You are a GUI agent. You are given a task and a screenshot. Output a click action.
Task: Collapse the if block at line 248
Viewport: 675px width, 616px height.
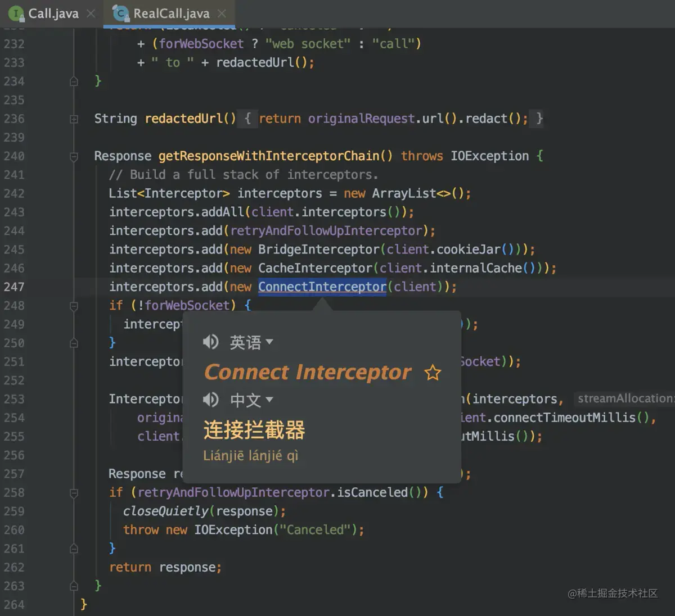(x=74, y=306)
